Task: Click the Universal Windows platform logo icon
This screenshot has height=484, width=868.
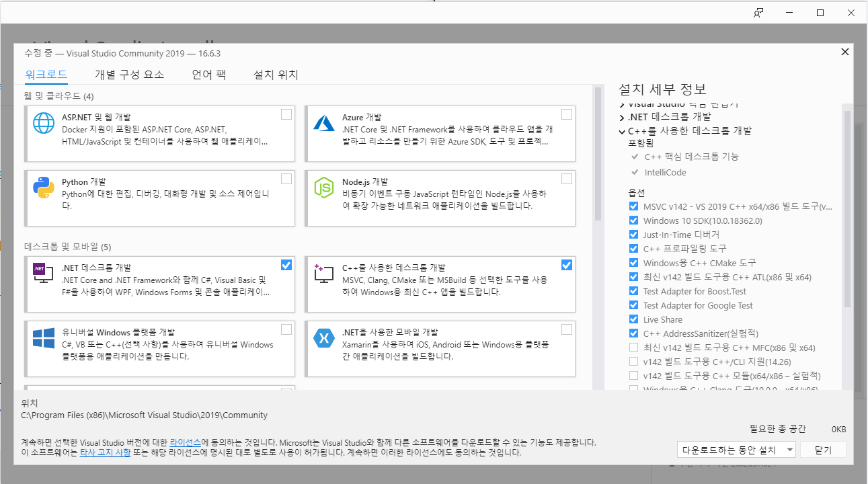Action: (44, 337)
